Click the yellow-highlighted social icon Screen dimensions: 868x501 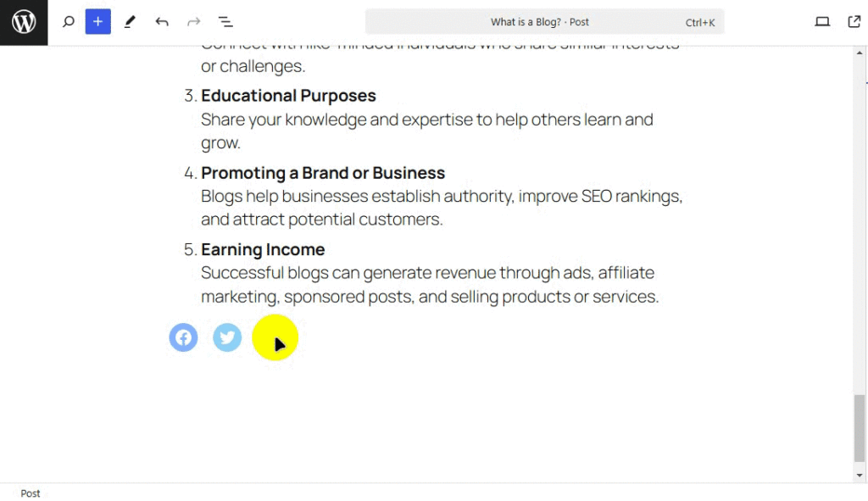275,337
